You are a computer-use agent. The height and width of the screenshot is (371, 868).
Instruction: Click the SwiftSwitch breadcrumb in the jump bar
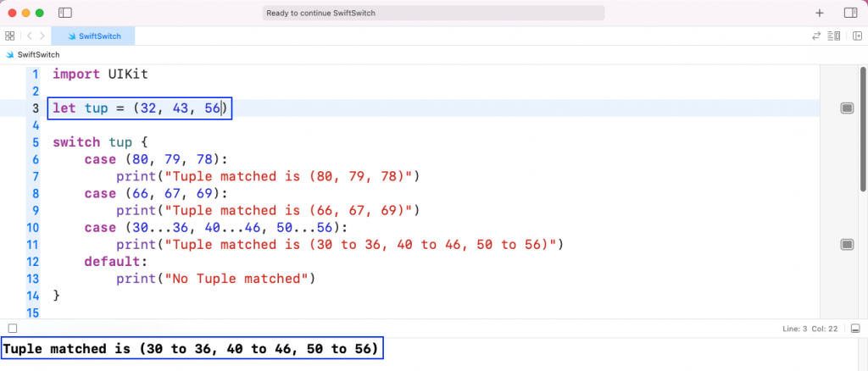(x=33, y=55)
